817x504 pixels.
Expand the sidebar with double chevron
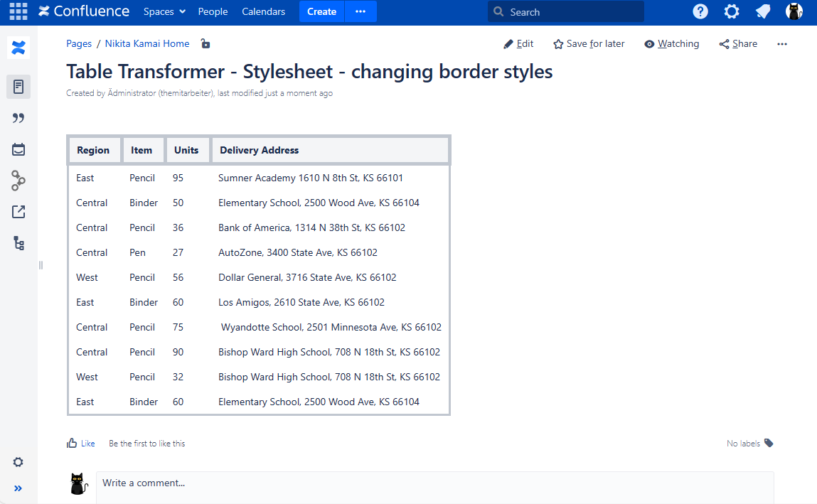(x=18, y=488)
